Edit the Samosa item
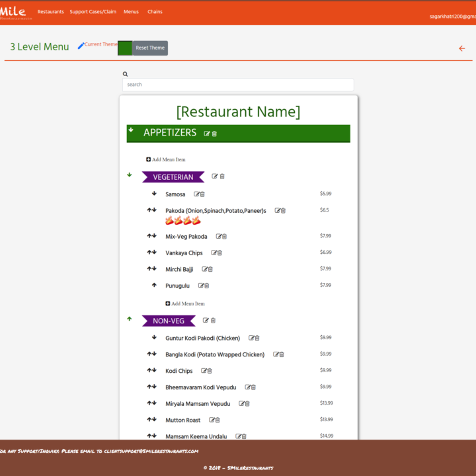 (x=196, y=194)
